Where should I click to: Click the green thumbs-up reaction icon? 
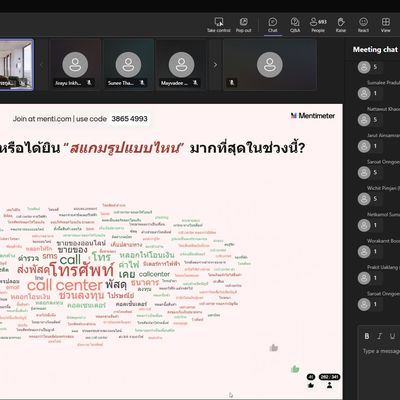point(295,369)
